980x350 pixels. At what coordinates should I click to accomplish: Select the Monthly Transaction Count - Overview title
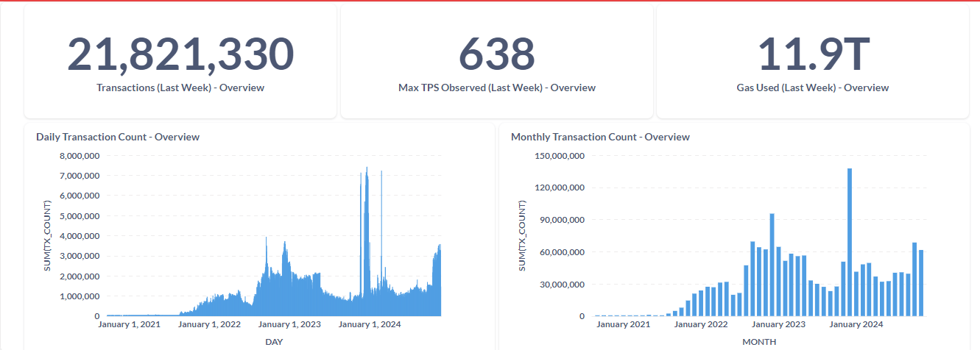click(x=600, y=137)
